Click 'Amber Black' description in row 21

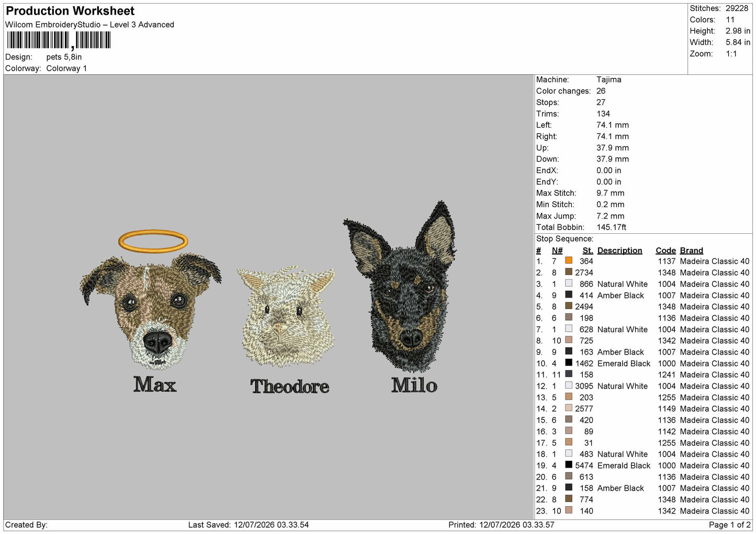point(620,488)
